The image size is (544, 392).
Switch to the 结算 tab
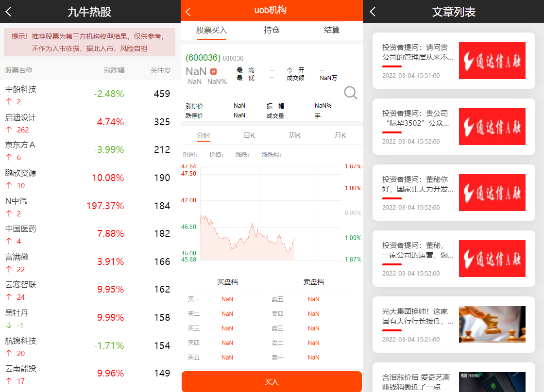[x=332, y=30]
